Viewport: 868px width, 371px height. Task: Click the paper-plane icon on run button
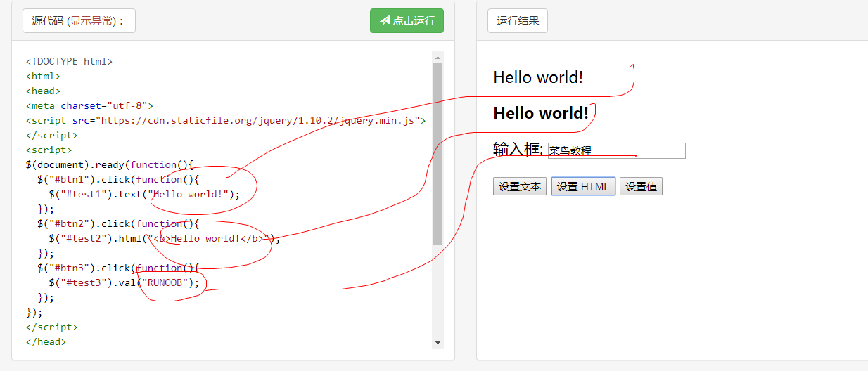[385, 20]
